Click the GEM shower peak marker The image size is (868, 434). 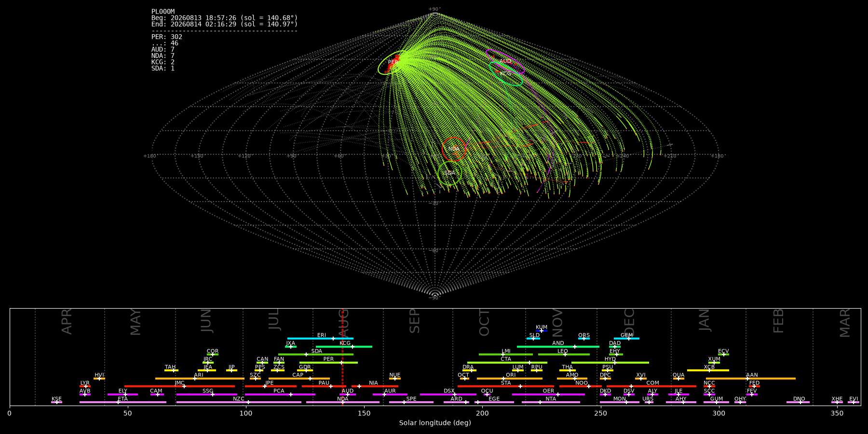click(628, 339)
